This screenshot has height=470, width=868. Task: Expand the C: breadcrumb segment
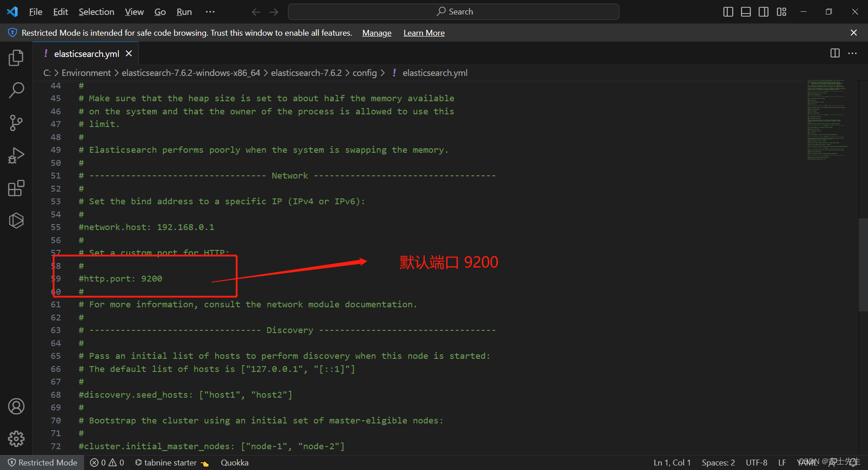pyautogui.click(x=47, y=73)
